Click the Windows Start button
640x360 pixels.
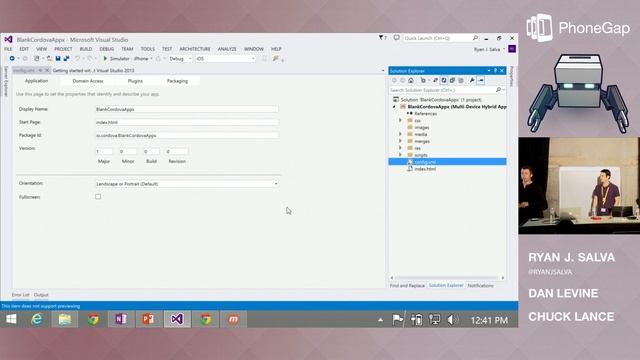tap(11, 319)
